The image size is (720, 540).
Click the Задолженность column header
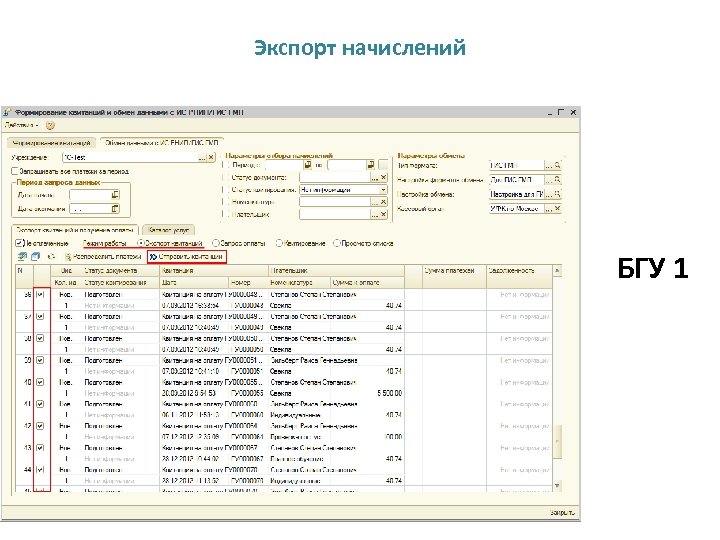[519, 271]
